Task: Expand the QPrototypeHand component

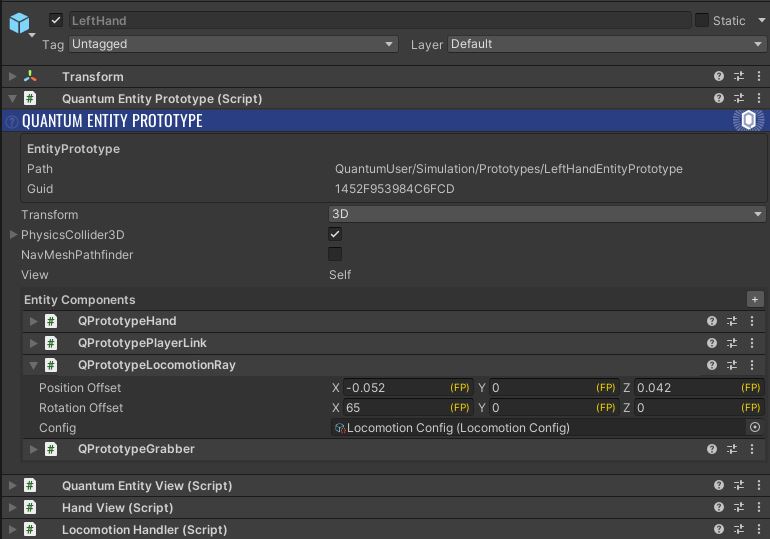Action: pos(33,321)
